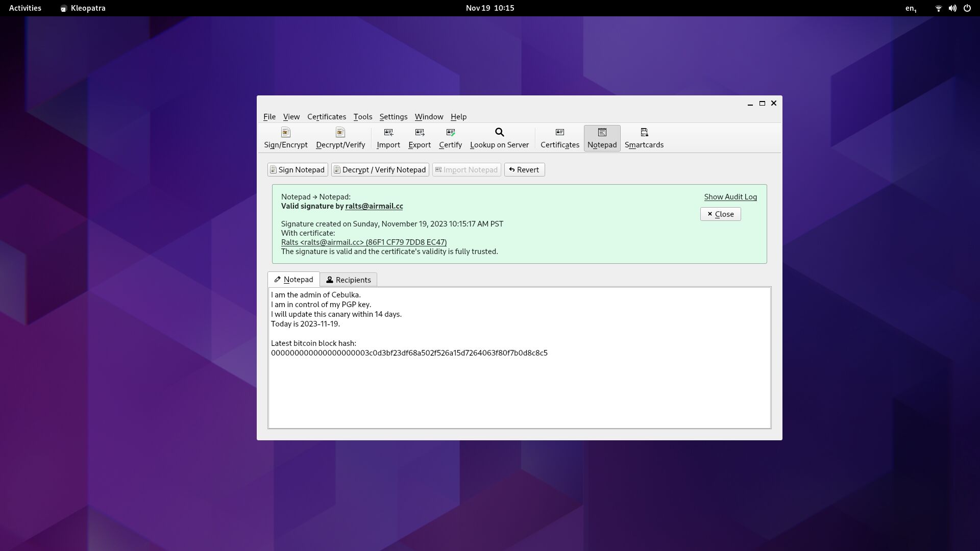
Task: Click the Sign/Encrypt toolbar icon
Action: click(x=285, y=137)
